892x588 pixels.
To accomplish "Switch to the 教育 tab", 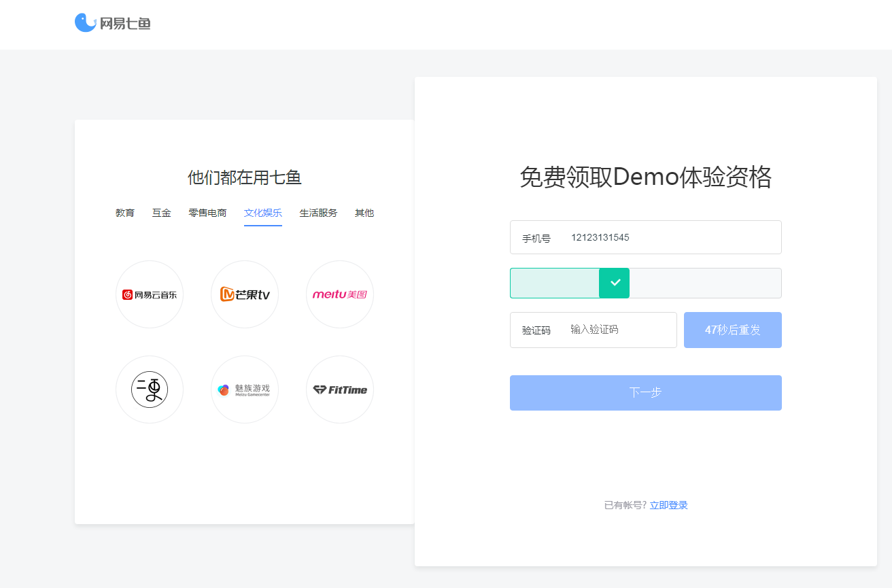I will click(x=125, y=213).
